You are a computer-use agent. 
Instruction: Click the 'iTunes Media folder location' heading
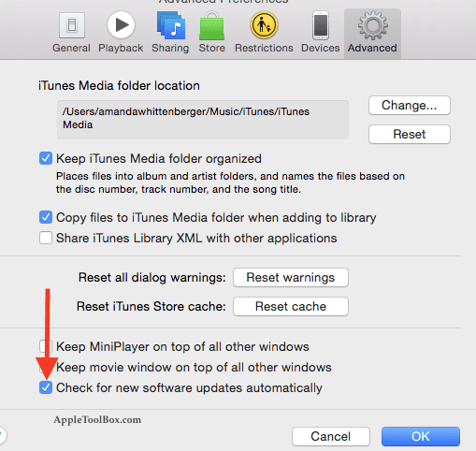pos(119,85)
